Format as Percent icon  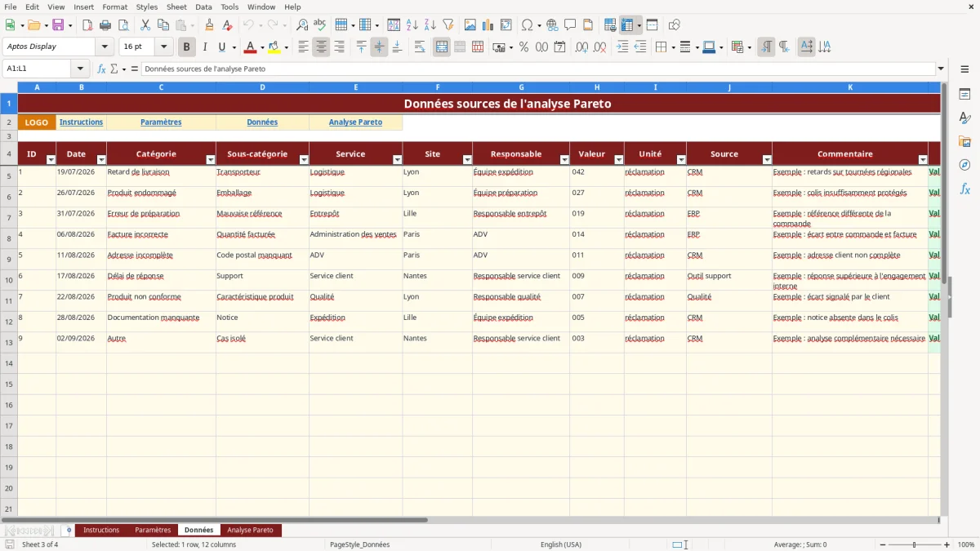click(x=523, y=47)
